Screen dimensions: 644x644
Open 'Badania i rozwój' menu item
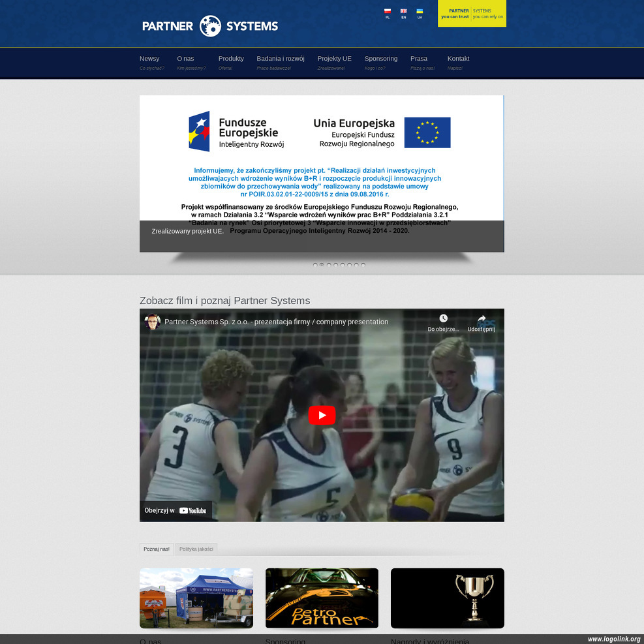(x=281, y=63)
